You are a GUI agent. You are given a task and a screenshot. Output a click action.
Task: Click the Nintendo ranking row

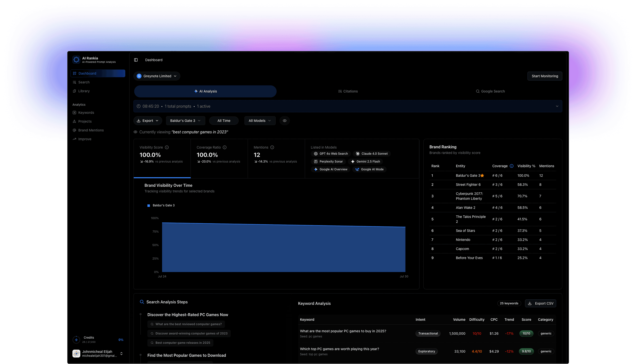[x=492, y=240]
